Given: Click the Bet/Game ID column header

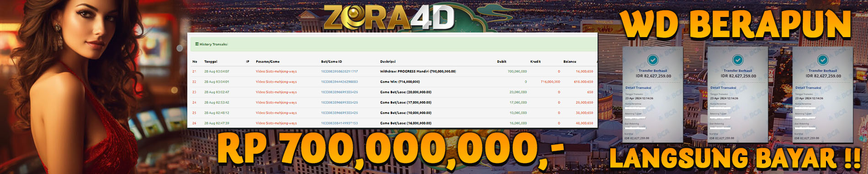Looking at the screenshot, I should (331, 61).
